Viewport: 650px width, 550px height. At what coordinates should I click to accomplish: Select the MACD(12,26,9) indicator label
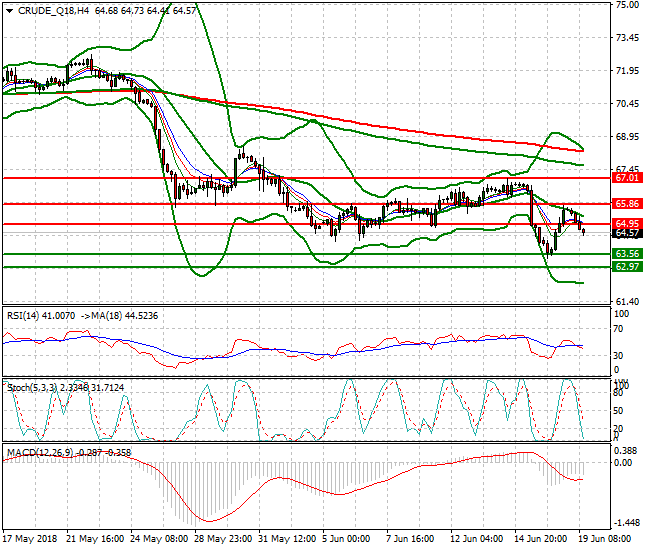[x=39, y=453]
